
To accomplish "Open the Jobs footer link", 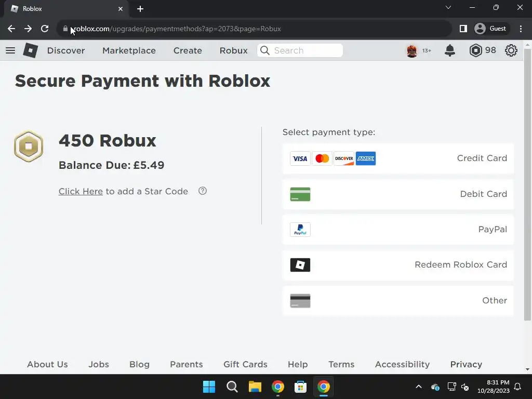I will coord(99,364).
